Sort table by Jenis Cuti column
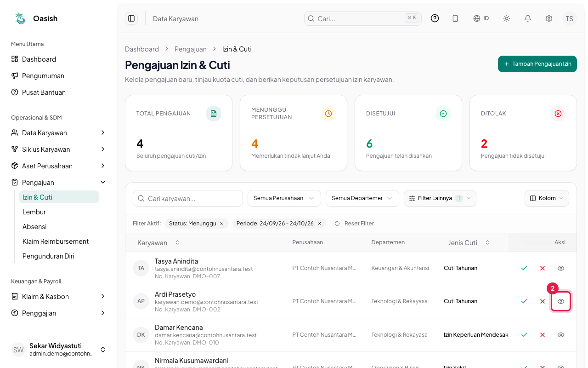Image resolution: width=588 pixels, height=368 pixels. click(x=469, y=243)
